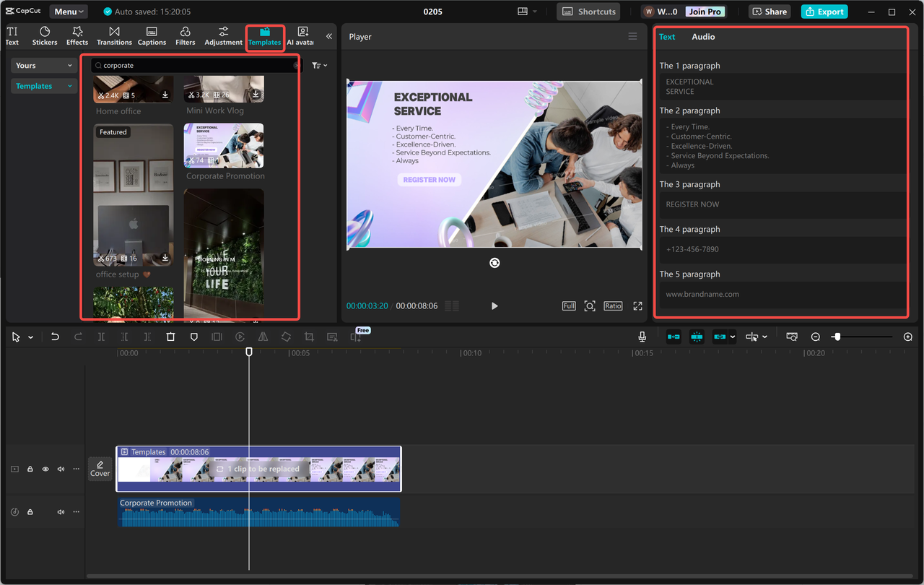Select the Captions tab in the top toolbar
924x585 pixels.
click(x=152, y=34)
